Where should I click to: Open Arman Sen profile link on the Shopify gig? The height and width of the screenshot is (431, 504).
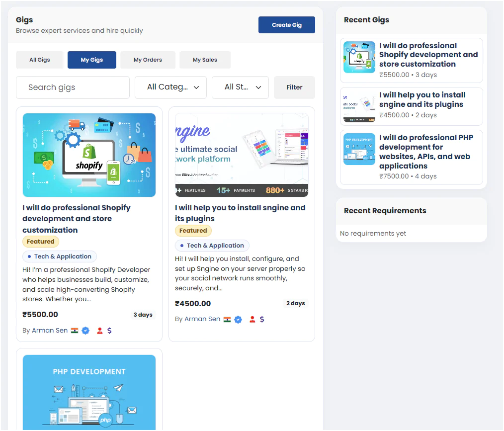pyautogui.click(x=50, y=331)
